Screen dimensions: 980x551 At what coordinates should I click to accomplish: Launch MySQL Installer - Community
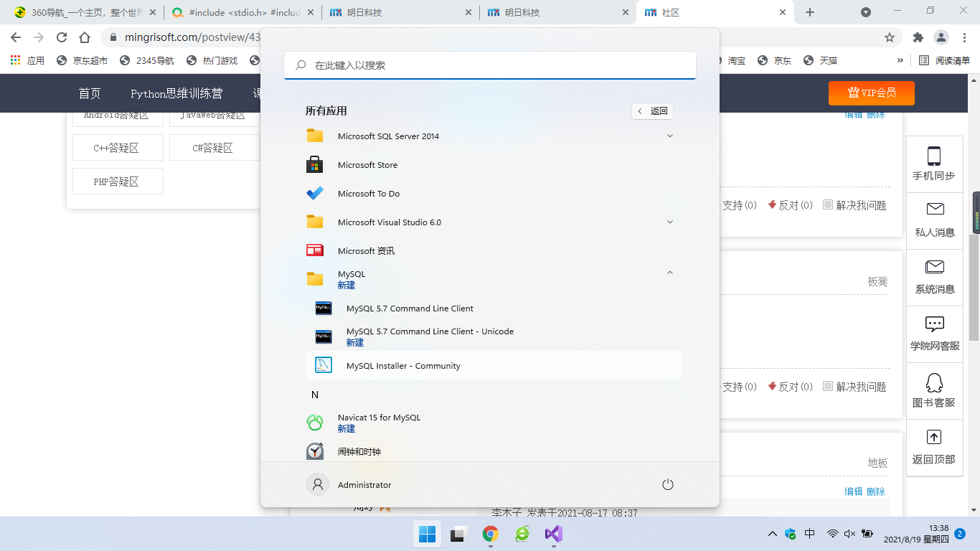point(494,366)
